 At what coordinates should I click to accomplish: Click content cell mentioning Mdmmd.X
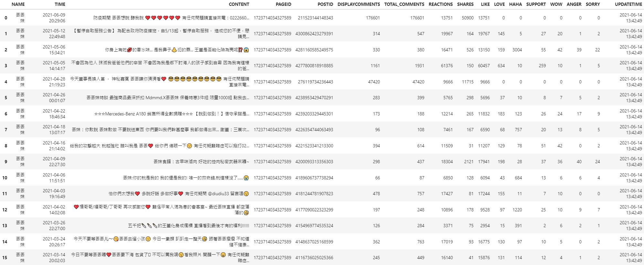click(168, 98)
